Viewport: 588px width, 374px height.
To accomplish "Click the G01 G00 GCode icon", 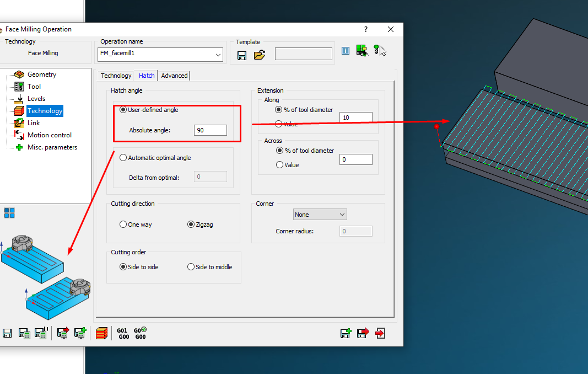I will [x=122, y=333].
